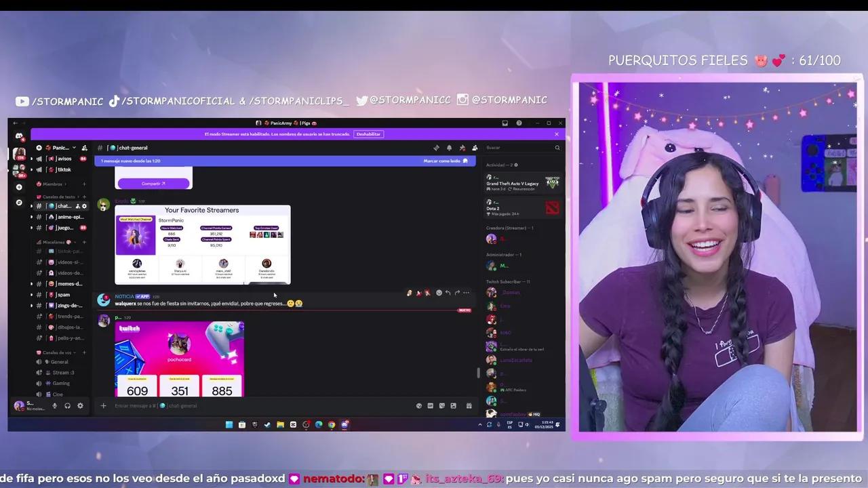The width and height of the screenshot is (868, 488).
Task: Open Discord help icon in title bar
Action: point(519,123)
